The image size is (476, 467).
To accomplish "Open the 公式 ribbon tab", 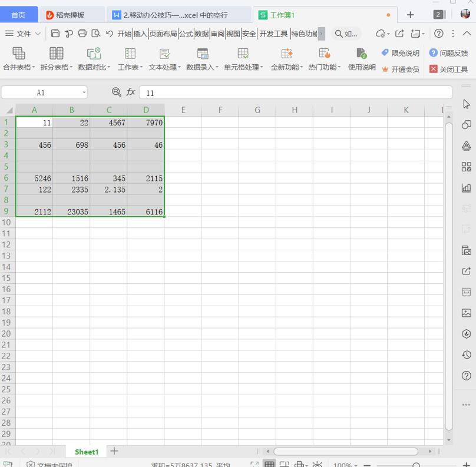I will coord(186,34).
